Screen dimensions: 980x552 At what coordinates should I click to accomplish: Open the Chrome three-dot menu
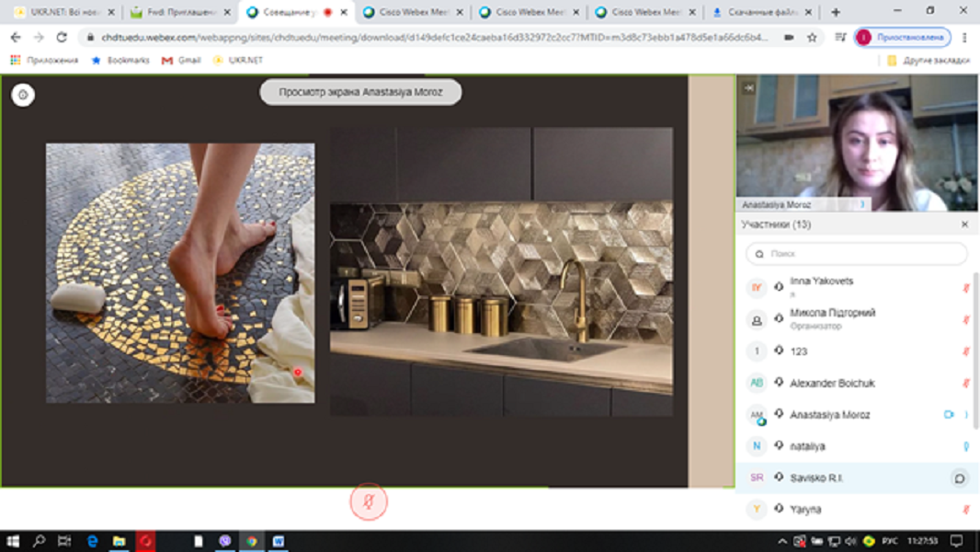tap(964, 38)
